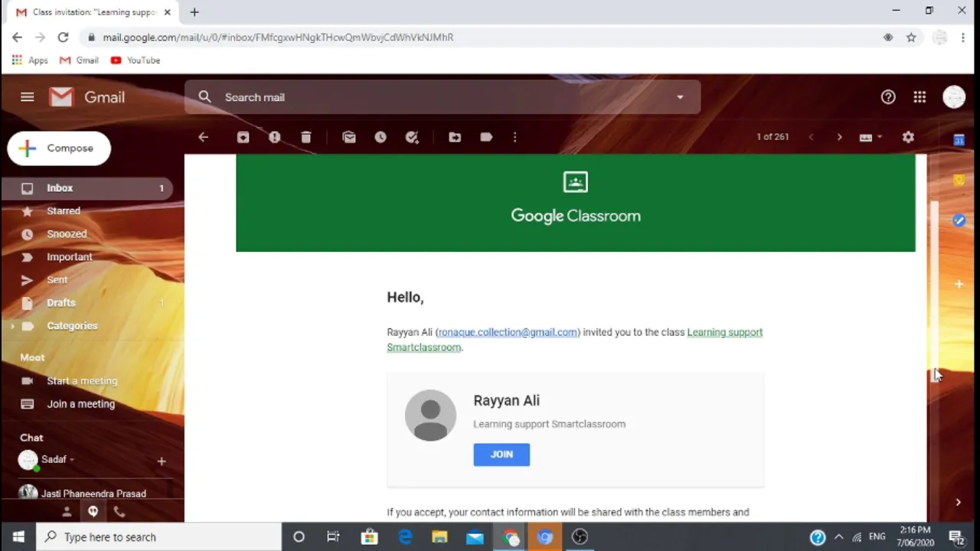Open YouTube bookmark
980x551 pixels.
[136, 60]
